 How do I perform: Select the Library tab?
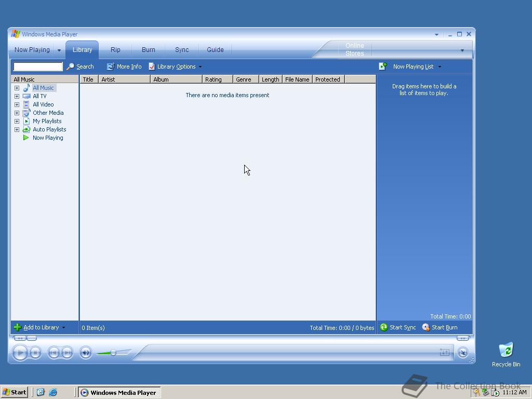click(x=83, y=49)
